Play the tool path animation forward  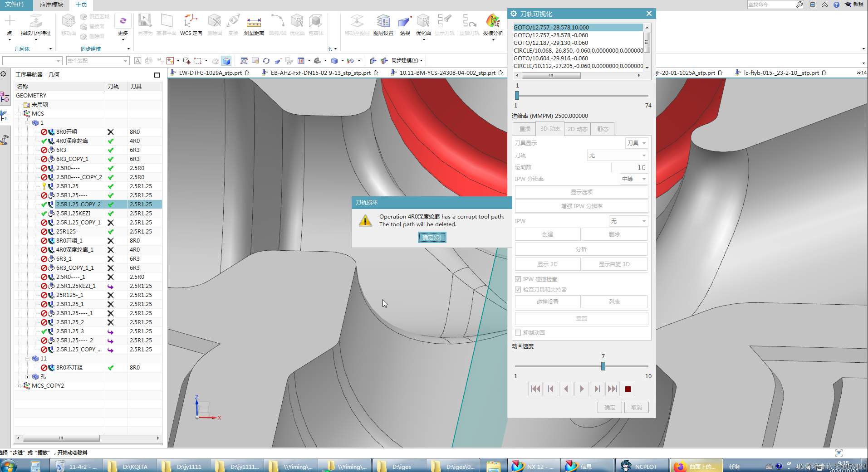pos(582,389)
